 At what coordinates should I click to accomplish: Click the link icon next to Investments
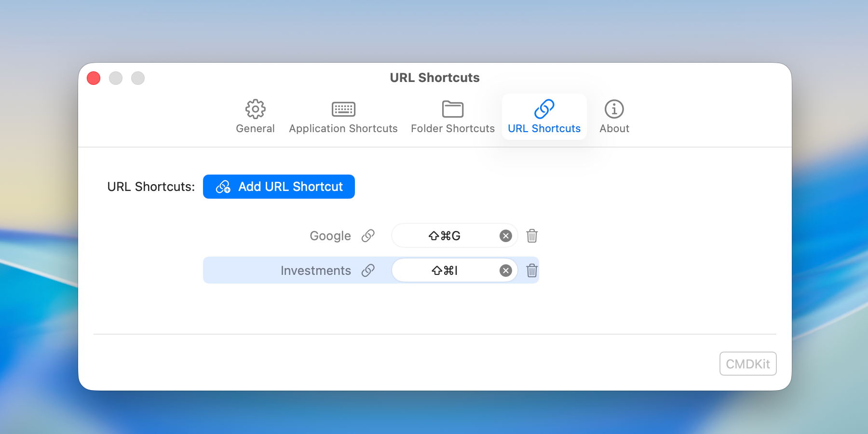pyautogui.click(x=368, y=271)
